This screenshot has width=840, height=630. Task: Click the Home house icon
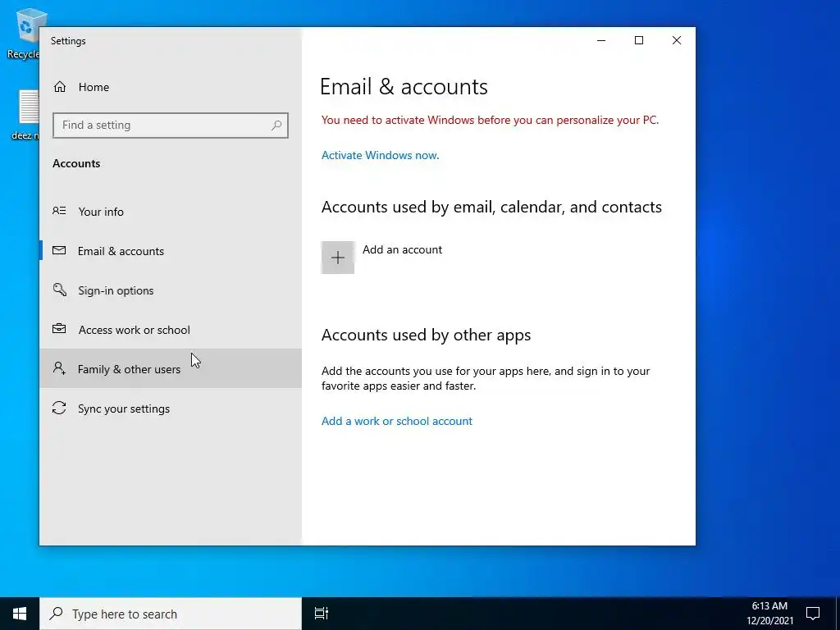point(59,87)
